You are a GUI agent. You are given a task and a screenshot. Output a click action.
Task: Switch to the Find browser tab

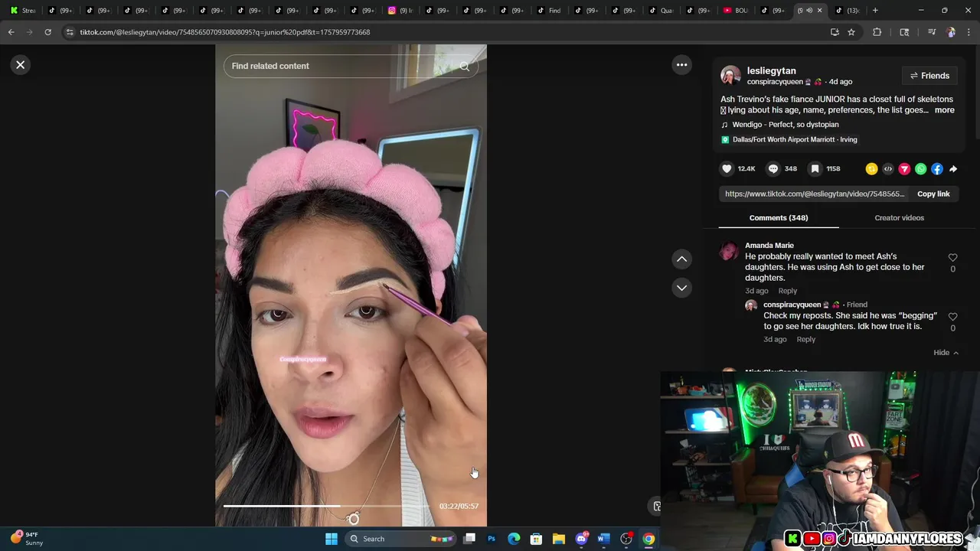pyautogui.click(x=549, y=11)
